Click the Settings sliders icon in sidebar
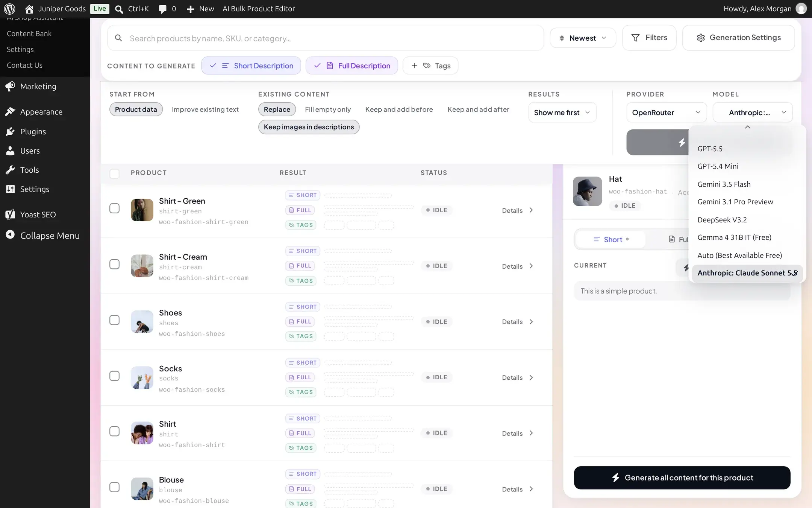 click(x=10, y=189)
